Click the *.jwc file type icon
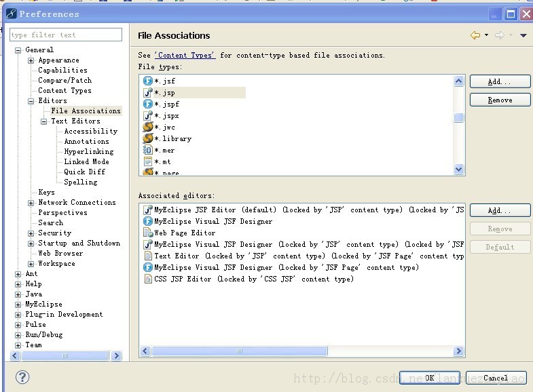Viewport: 533px width, 392px height. click(x=148, y=127)
